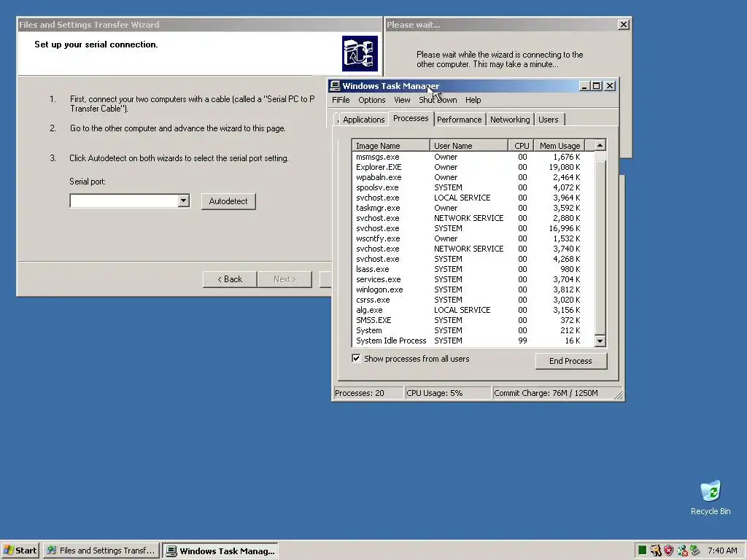Click the Processes: 20 status bar entry
The image size is (747, 560).
click(x=368, y=393)
